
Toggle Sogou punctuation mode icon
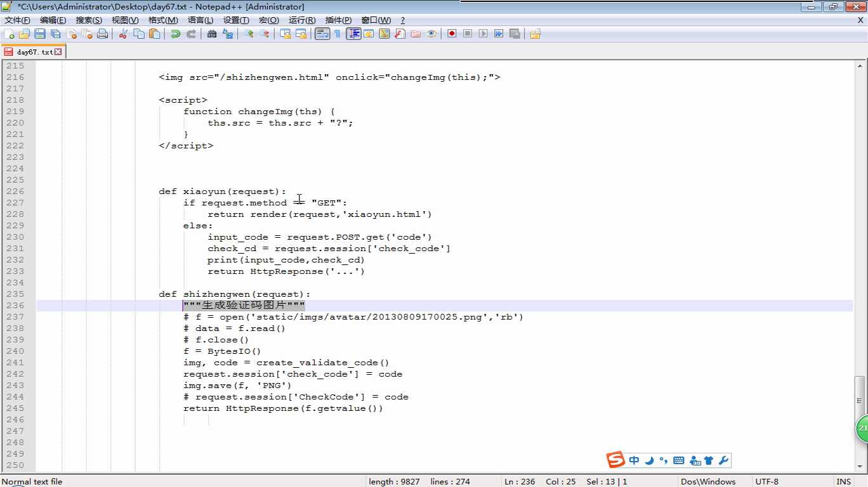coord(664,460)
